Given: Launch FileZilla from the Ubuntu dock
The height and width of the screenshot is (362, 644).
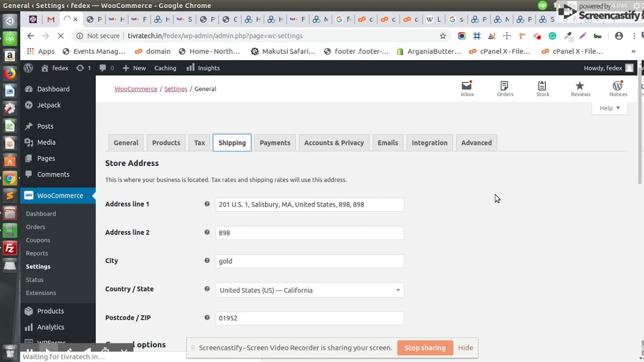Looking at the screenshot, I should click(10, 248).
